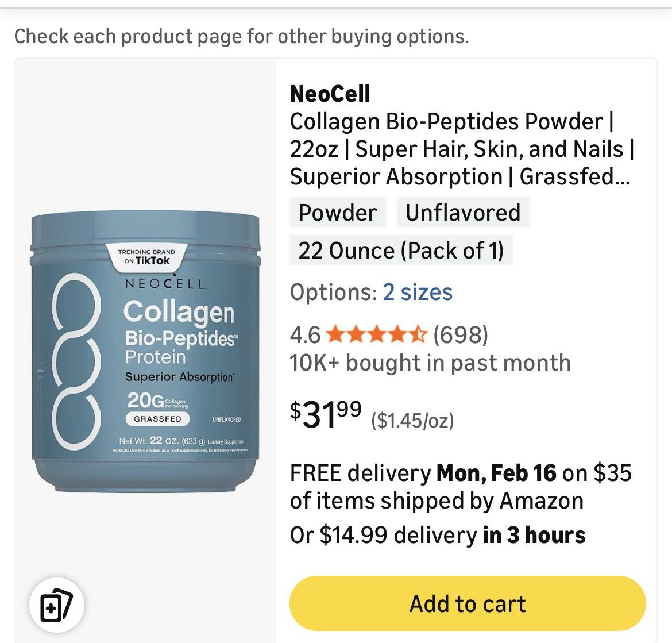Click the $31.99 price
Screen dimensions: 672x643
tap(326, 414)
